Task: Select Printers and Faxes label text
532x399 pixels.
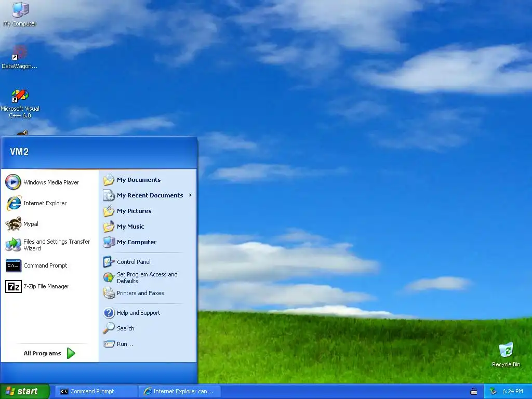Action: (140, 293)
